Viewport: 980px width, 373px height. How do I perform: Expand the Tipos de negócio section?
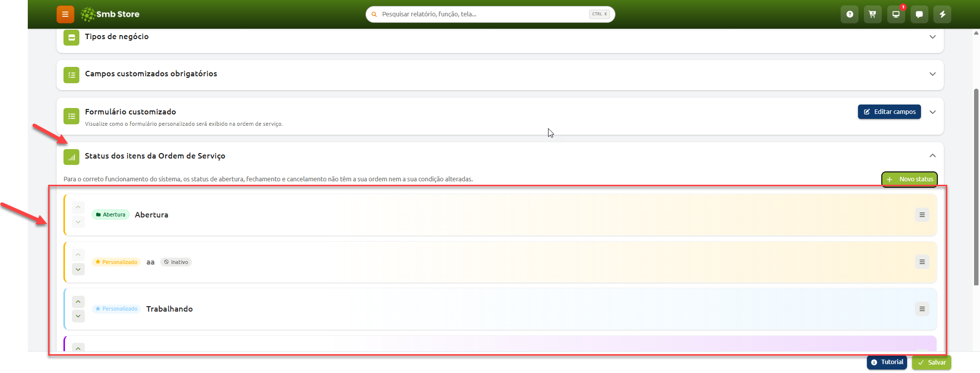click(932, 37)
